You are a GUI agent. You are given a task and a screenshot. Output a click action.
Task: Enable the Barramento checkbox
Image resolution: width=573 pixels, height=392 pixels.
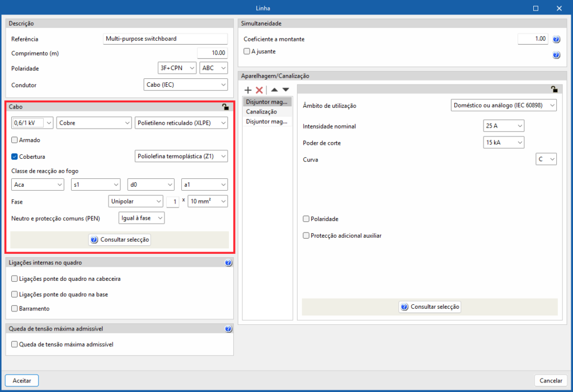tap(15, 309)
